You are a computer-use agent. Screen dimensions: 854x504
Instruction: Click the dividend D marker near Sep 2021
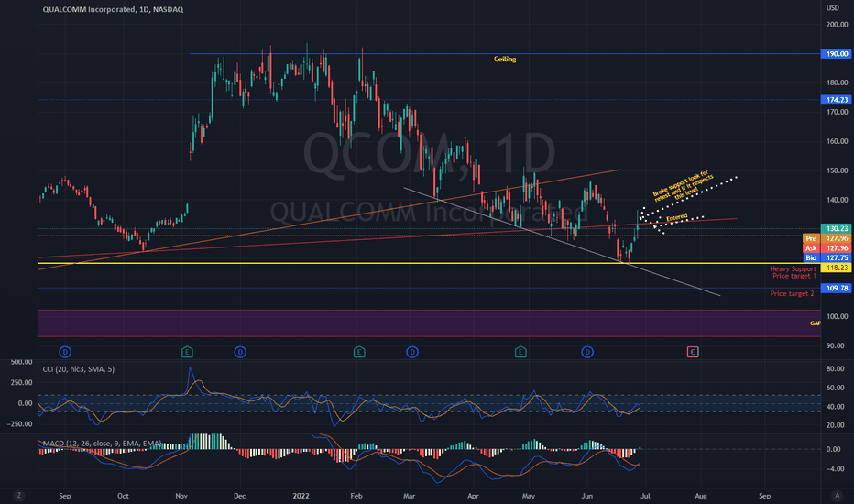tap(65, 352)
